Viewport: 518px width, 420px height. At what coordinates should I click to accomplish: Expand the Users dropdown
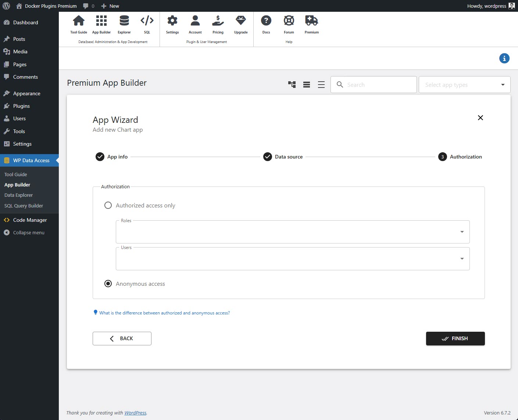[462, 259]
